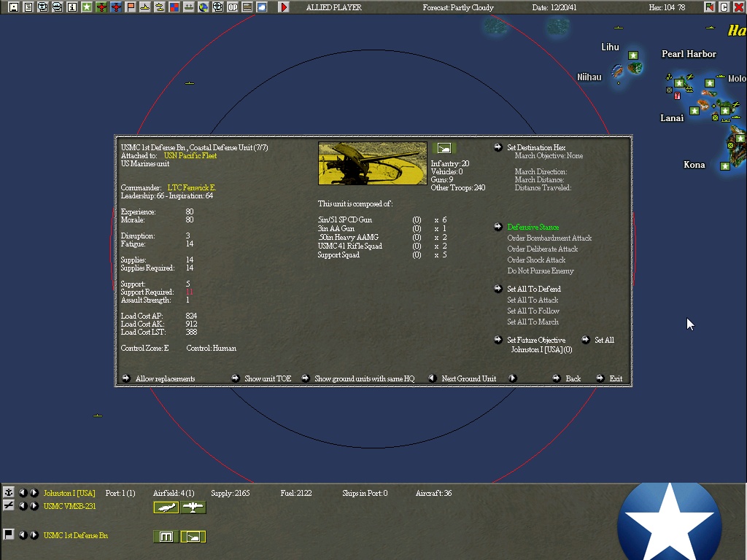Go to previous ground unit with left arrow
The width and height of the screenshot is (747, 560).
coord(432,378)
